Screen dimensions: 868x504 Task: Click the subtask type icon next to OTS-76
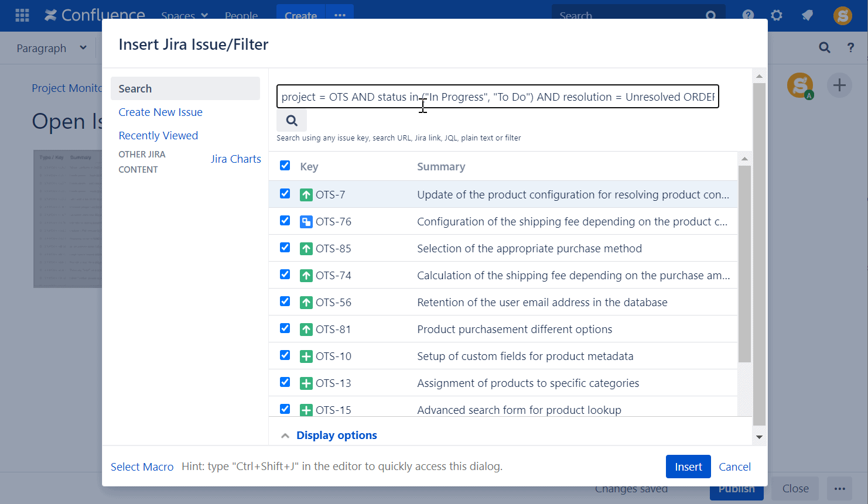[x=305, y=221]
